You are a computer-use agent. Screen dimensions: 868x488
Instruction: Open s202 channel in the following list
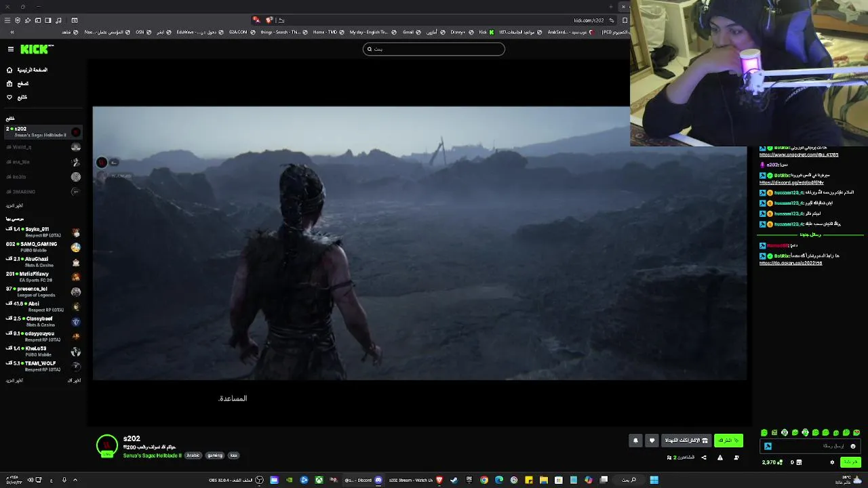(x=43, y=131)
